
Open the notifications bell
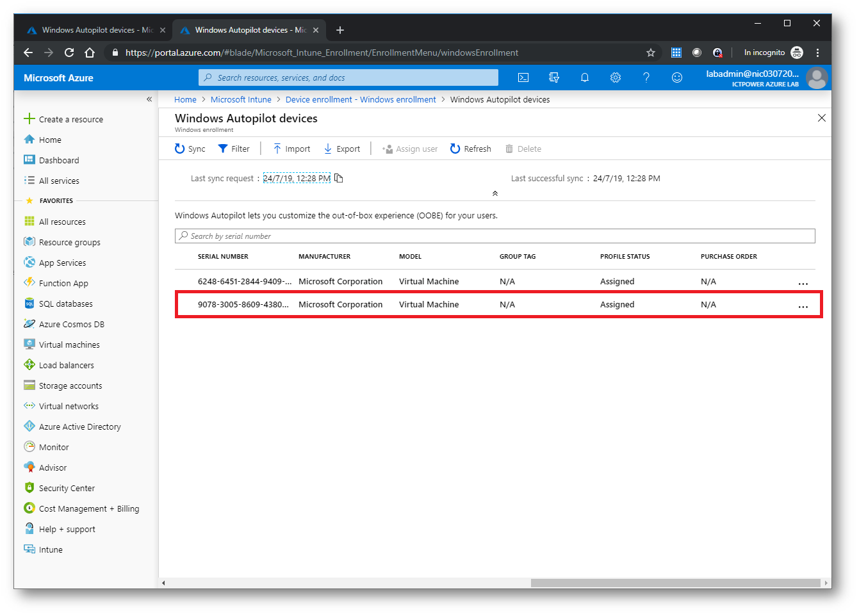[585, 77]
